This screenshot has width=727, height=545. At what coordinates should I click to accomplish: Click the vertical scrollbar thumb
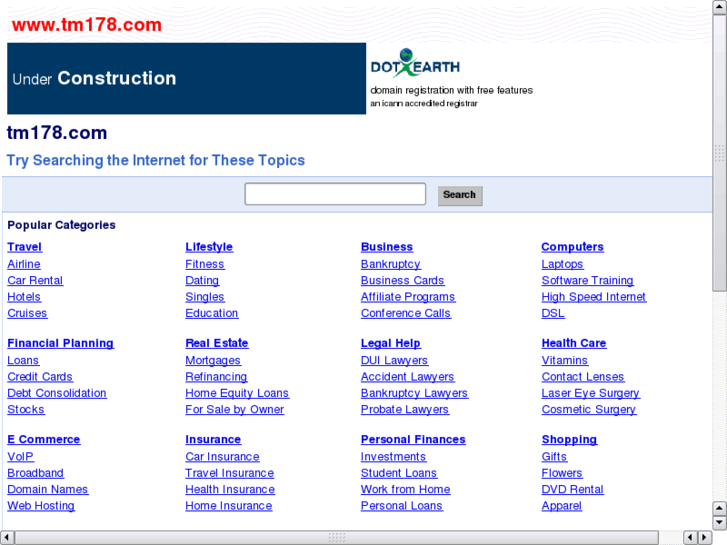tap(719, 153)
